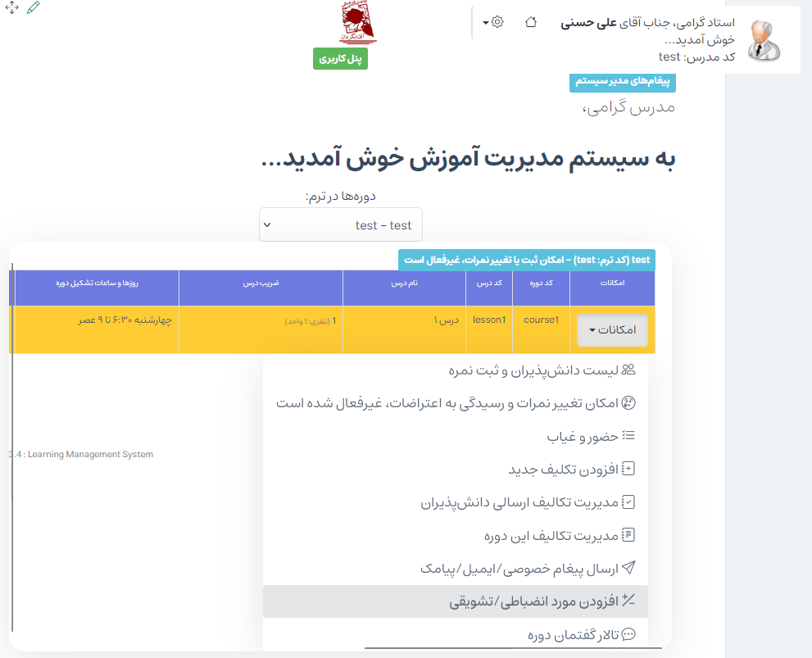Click the مدرس گرامی greeting text
This screenshot has width=812, height=658.
628,107
